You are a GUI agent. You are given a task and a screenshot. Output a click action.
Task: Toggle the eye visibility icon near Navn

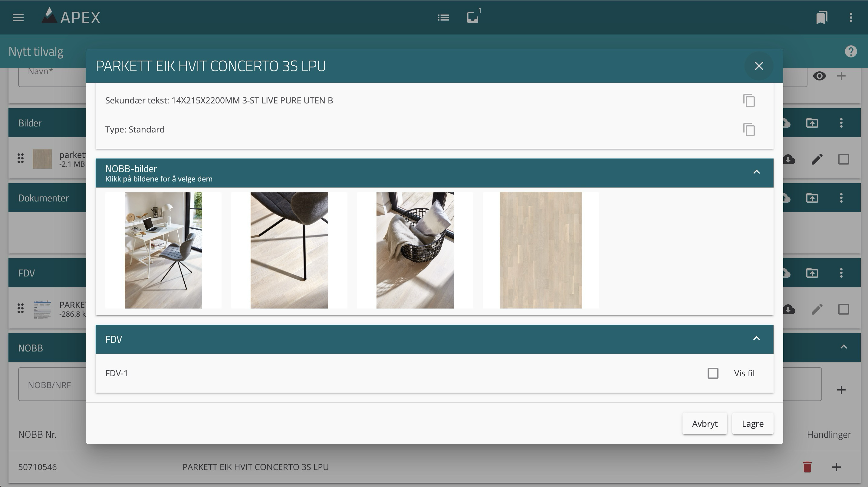coord(819,76)
